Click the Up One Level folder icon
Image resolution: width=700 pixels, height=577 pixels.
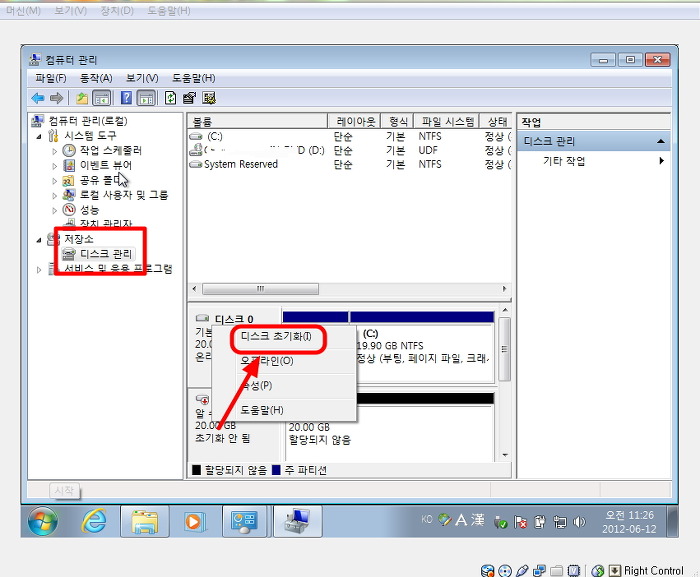click(x=82, y=98)
